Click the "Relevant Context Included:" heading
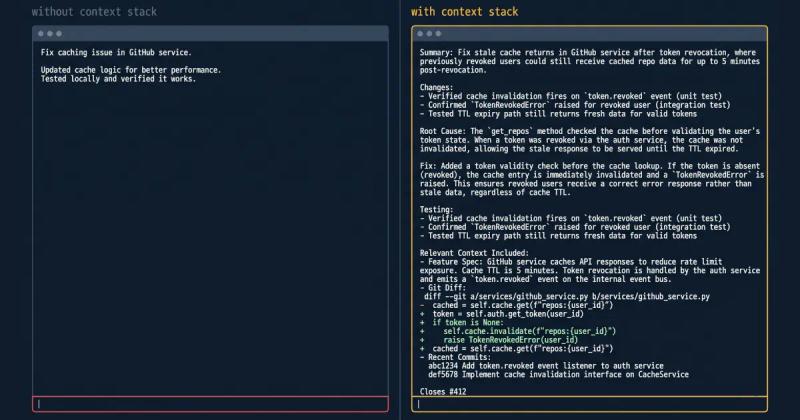The image size is (800, 420). point(474,253)
